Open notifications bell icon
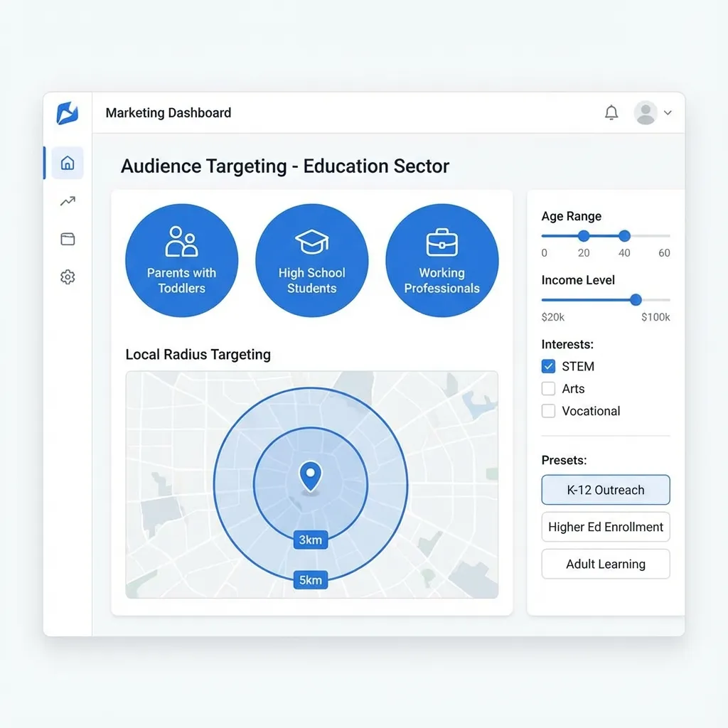Viewport: 728px width, 728px height. click(611, 112)
